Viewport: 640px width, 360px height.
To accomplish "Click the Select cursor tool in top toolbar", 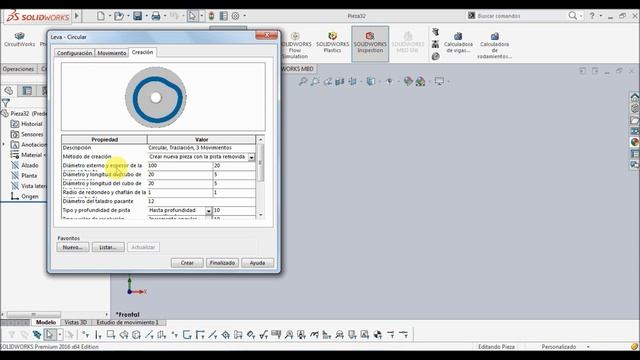I will coord(192,16).
